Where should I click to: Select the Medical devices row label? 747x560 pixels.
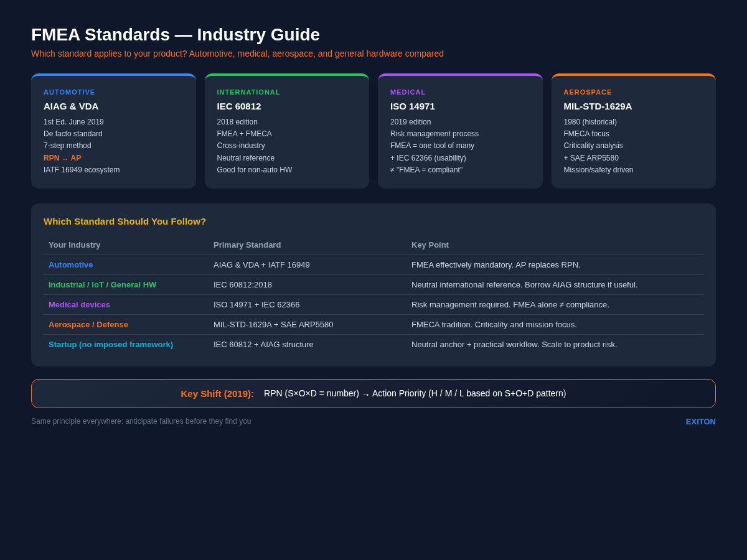coord(79,304)
